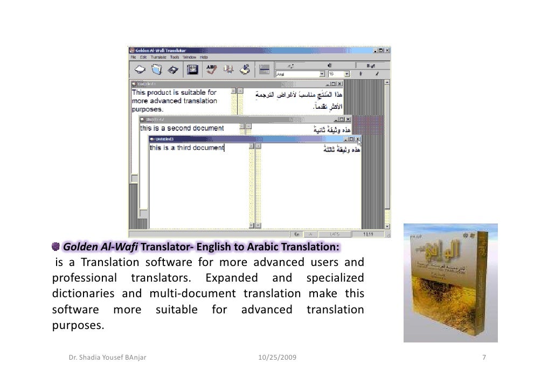This screenshot has width=555, height=392.
Task: Click the purple bullet before the Golden Al-Wafi heading
Action: [55, 247]
